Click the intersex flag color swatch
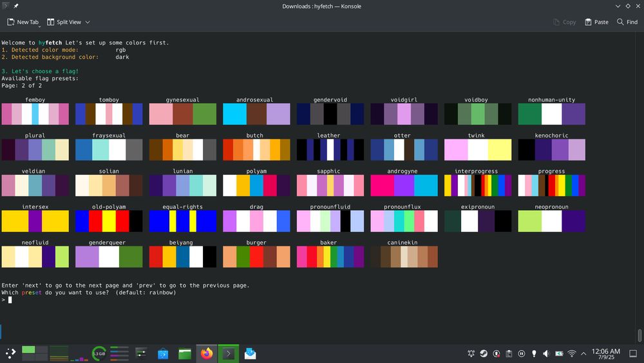Image resolution: width=644 pixels, height=363 pixels. pos(35,221)
